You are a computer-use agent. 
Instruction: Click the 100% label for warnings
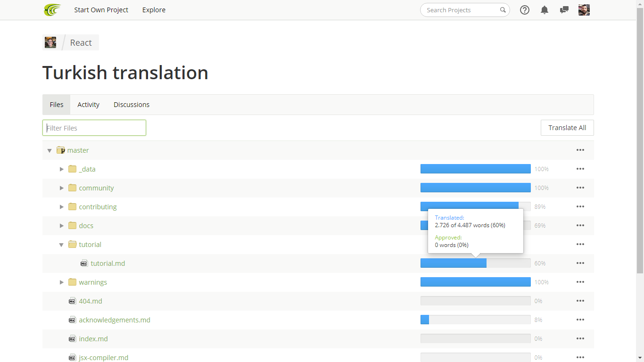coord(542,282)
